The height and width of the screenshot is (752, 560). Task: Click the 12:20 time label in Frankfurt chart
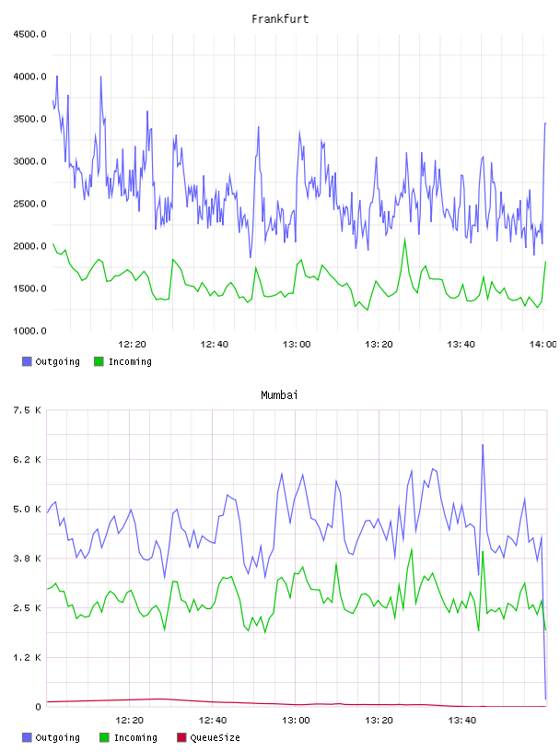[x=132, y=345]
